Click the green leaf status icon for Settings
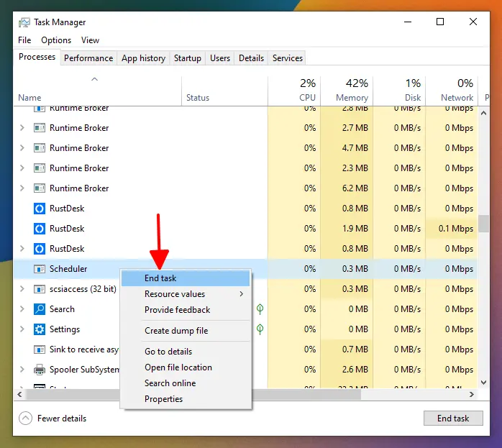Screen dimensions: 502x448 coord(260,329)
